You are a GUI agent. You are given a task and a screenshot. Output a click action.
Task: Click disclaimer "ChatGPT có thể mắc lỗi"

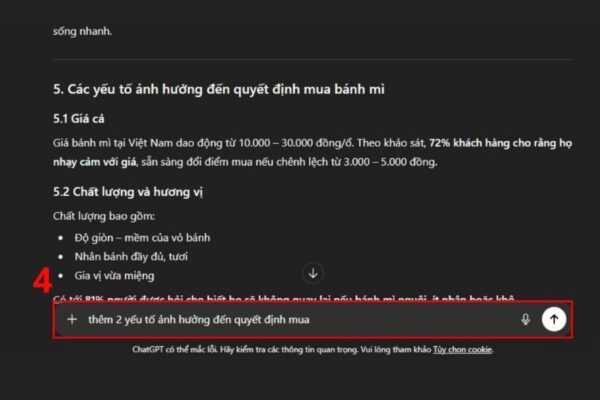point(175,349)
